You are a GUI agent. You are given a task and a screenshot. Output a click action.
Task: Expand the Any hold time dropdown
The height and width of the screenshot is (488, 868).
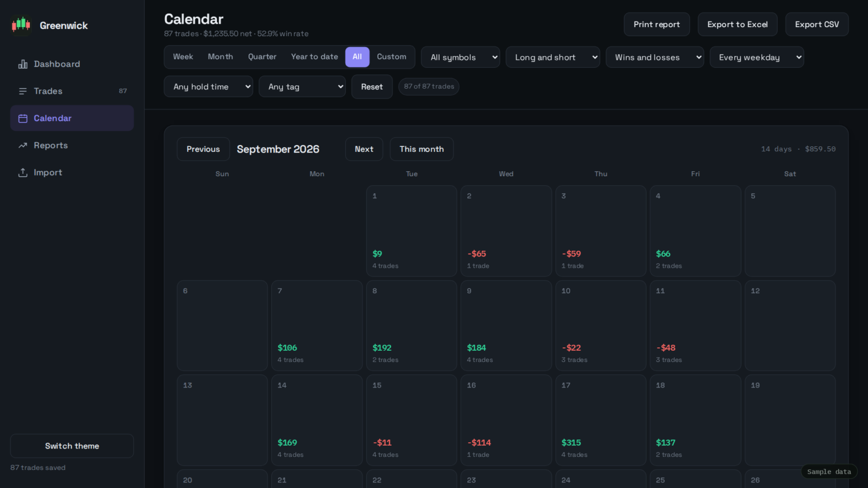pos(208,86)
